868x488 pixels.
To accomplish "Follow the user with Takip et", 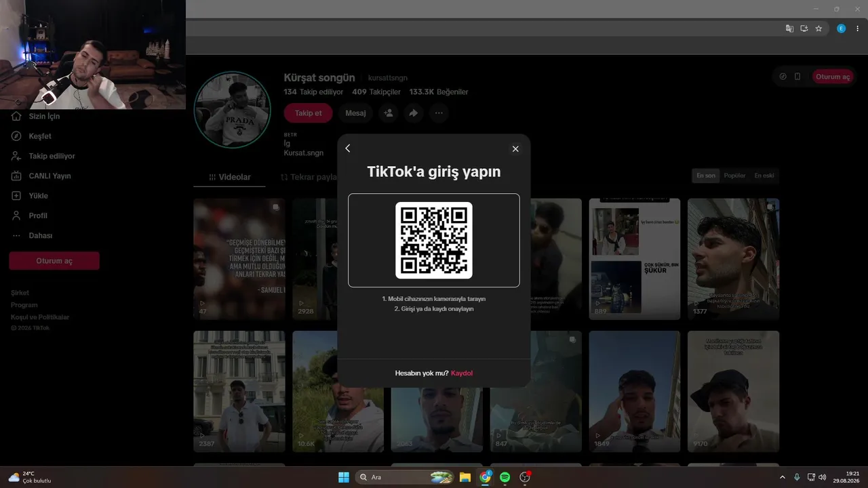I will pos(308,113).
